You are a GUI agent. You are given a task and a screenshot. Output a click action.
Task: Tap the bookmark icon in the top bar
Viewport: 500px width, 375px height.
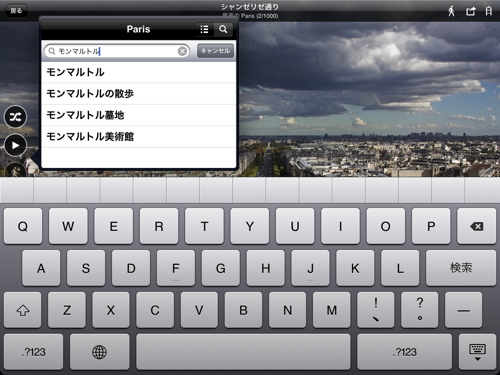click(x=489, y=11)
